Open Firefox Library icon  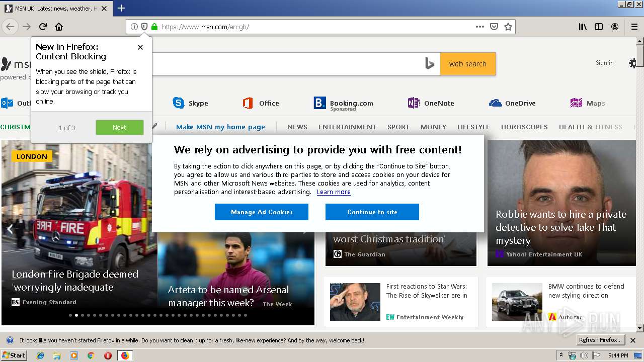point(583,27)
